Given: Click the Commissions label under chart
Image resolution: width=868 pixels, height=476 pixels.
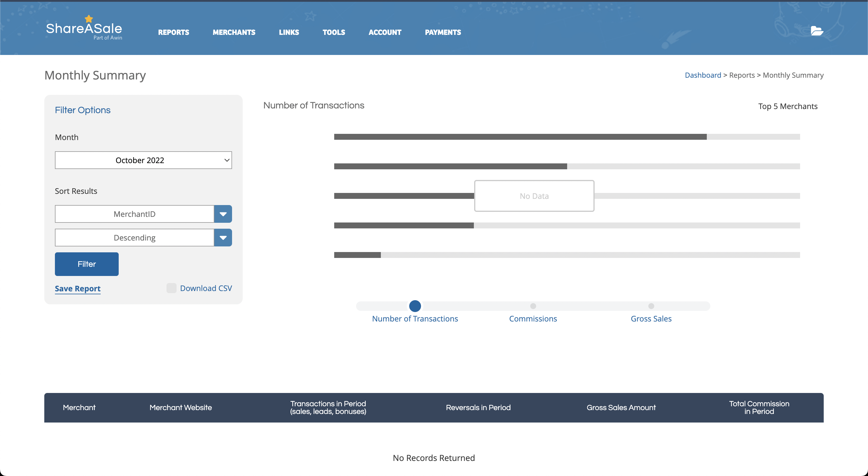Looking at the screenshot, I should tap(533, 319).
